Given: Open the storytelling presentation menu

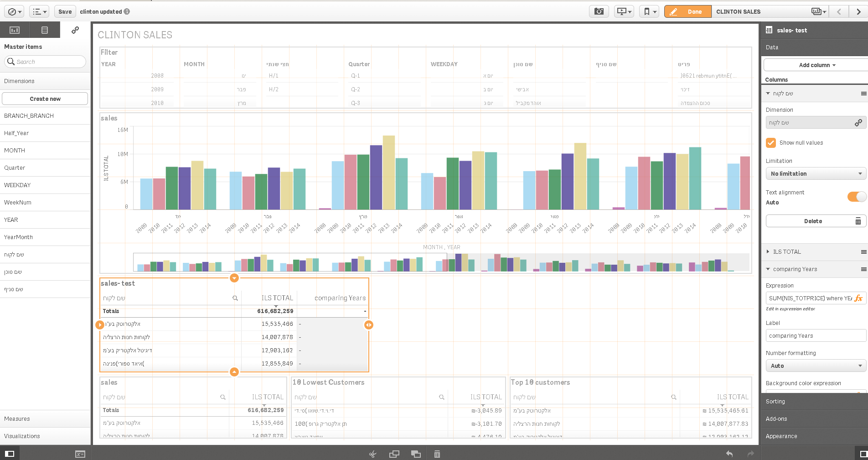Looking at the screenshot, I should 624,11.
